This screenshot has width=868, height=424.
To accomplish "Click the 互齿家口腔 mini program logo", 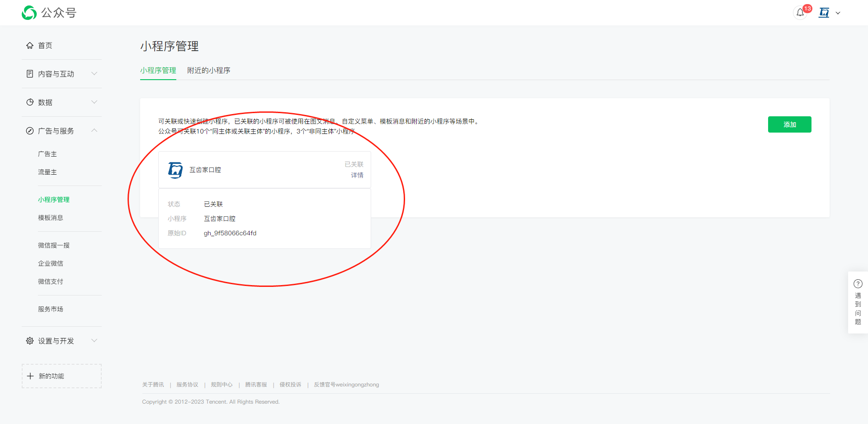I will click(x=175, y=170).
